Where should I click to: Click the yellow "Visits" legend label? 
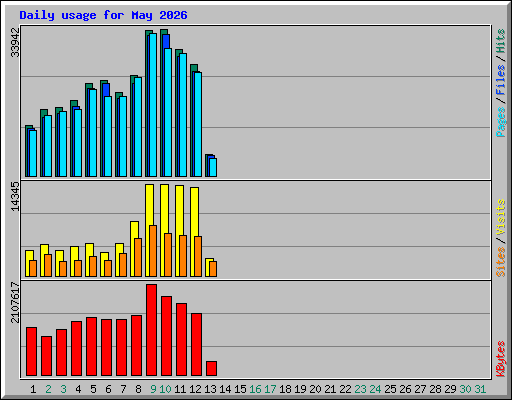pos(500,217)
